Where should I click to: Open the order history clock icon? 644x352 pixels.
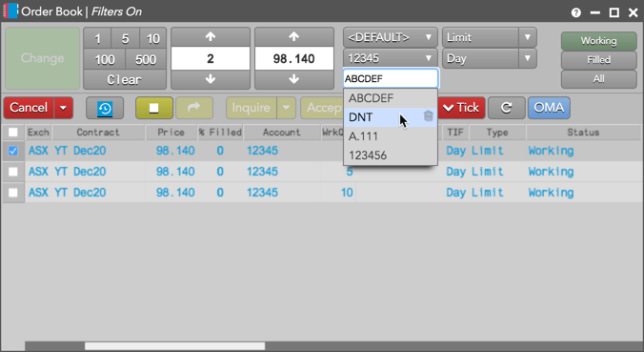[x=105, y=108]
